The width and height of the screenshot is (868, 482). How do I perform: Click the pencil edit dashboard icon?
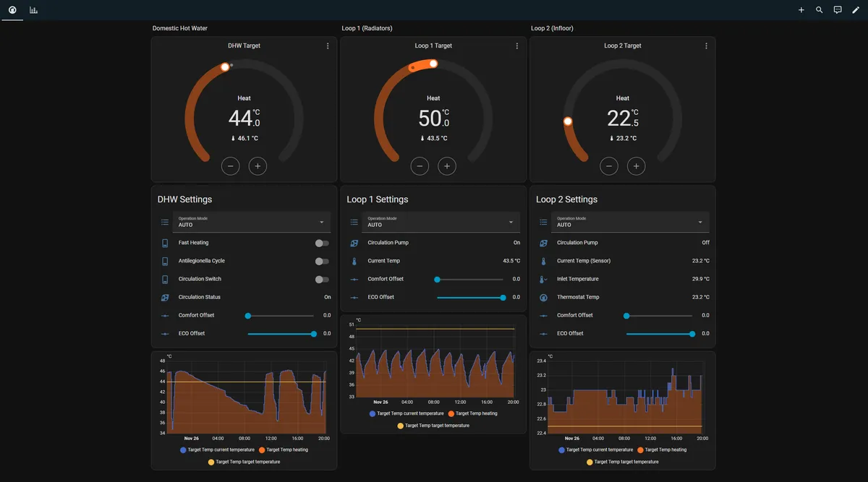(856, 10)
